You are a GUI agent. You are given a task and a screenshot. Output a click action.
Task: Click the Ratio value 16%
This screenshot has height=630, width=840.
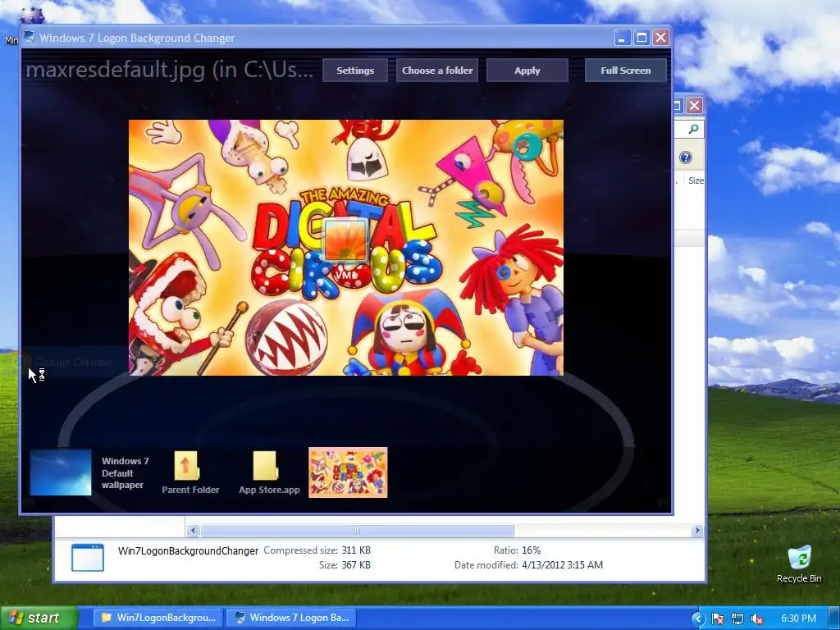pyautogui.click(x=531, y=550)
